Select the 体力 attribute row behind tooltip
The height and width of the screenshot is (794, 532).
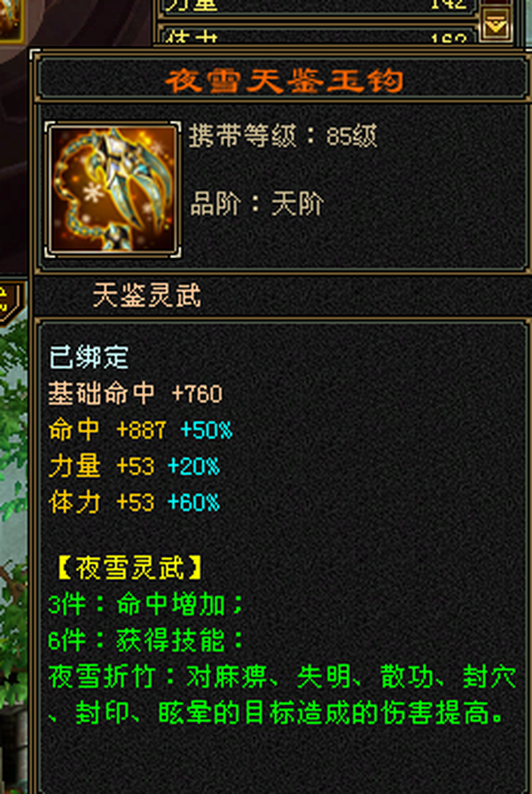[x=318, y=35]
